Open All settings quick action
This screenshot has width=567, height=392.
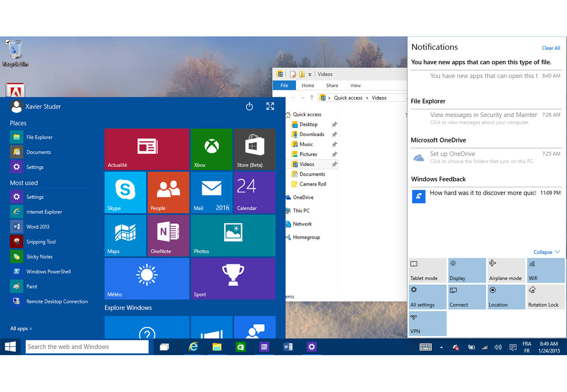click(428, 297)
